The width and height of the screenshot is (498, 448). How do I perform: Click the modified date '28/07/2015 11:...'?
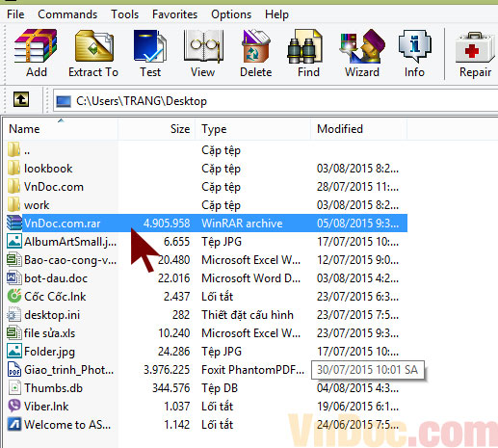coord(357,187)
